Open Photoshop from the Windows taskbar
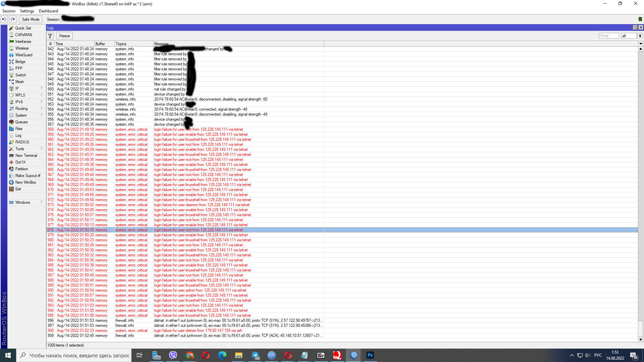The width and height of the screenshot is (644, 362). click(x=370, y=355)
